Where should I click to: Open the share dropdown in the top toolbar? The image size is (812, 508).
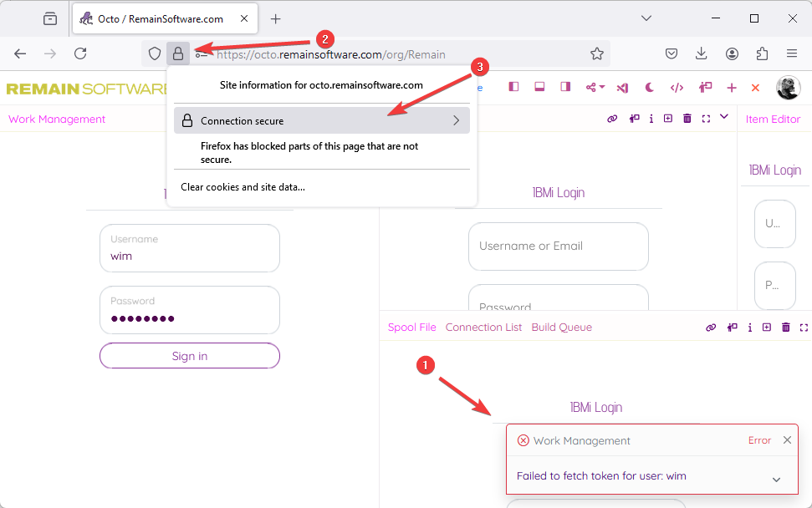click(x=595, y=88)
